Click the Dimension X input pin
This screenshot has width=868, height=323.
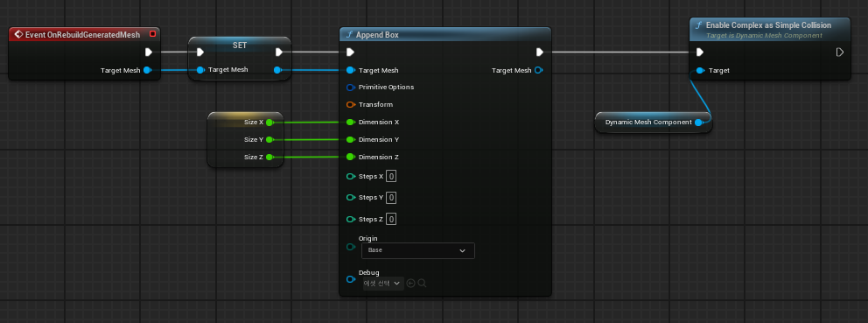coord(350,122)
